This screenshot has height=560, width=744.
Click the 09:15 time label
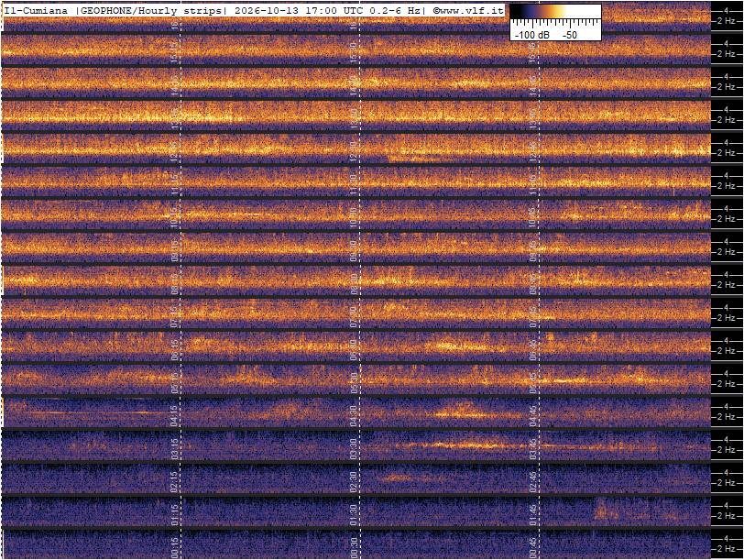pyautogui.click(x=175, y=251)
